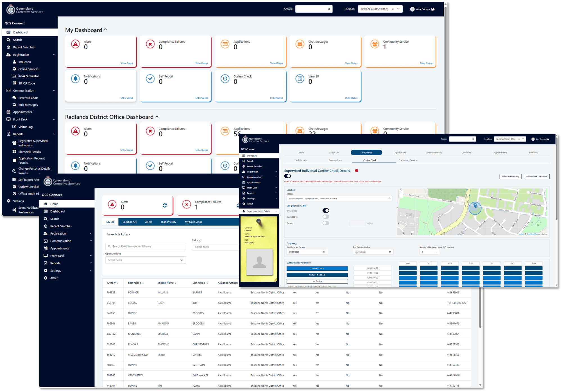Toggle the Urban (50m) radius switch
Viewport: 562px width, 392px height.
click(x=326, y=211)
